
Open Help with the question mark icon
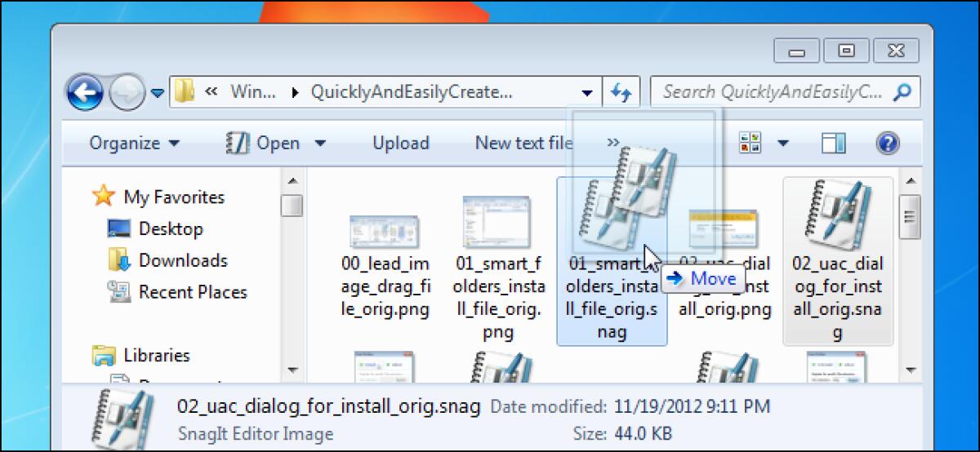888,144
